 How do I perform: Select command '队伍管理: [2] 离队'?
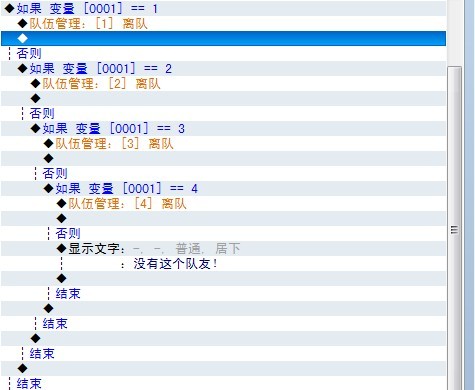223,84
